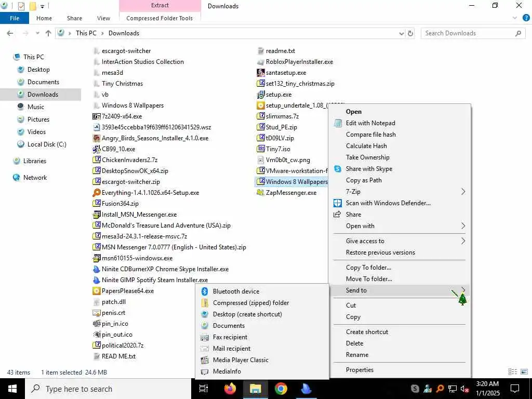This screenshot has width=532, height=399.
Task: Click the 7z2409-x64.exe file icon
Action: tap(97, 116)
